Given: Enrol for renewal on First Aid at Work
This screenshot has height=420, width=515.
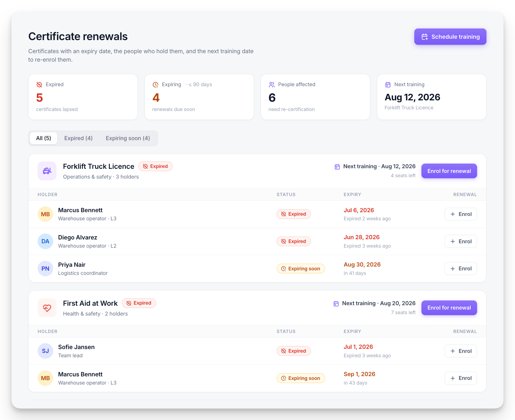Looking at the screenshot, I should coord(449,308).
